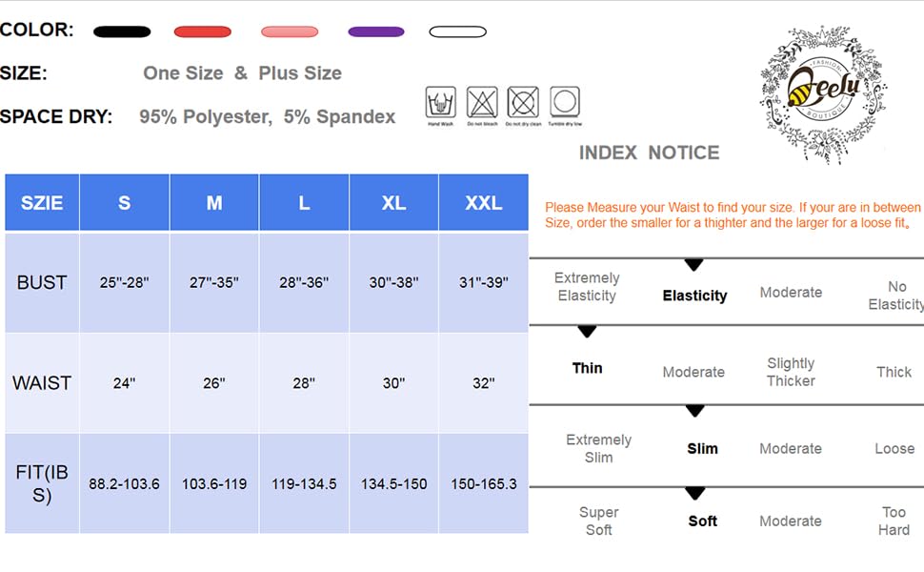Select the Do not bleach icon
The height and width of the screenshot is (572, 924).
(x=482, y=102)
